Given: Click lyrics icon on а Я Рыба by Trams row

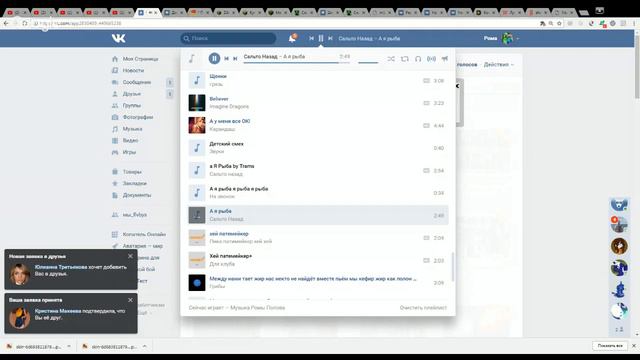Looking at the screenshot, I should pyautogui.click(x=426, y=171).
